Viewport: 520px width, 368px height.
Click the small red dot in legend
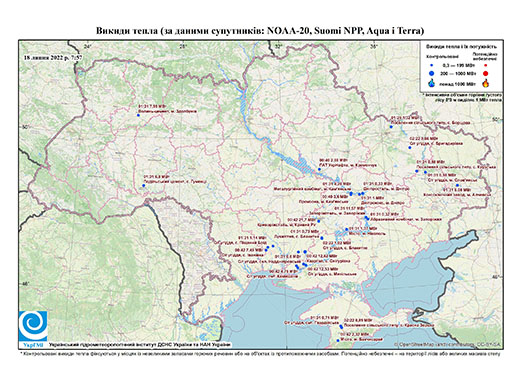486,65
